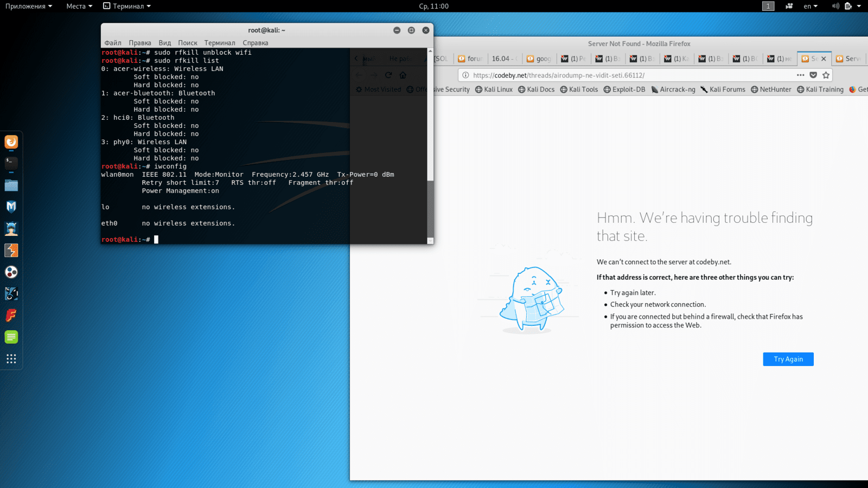Save page to Pocket icon
The width and height of the screenshot is (868, 488).
(813, 75)
